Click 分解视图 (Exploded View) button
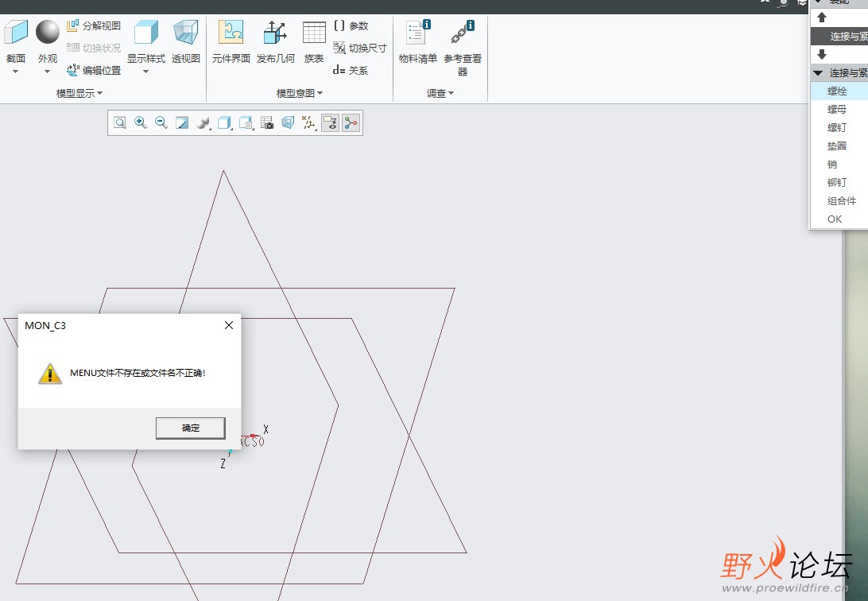Screen dimensions: 868x601 click(94, 25)
